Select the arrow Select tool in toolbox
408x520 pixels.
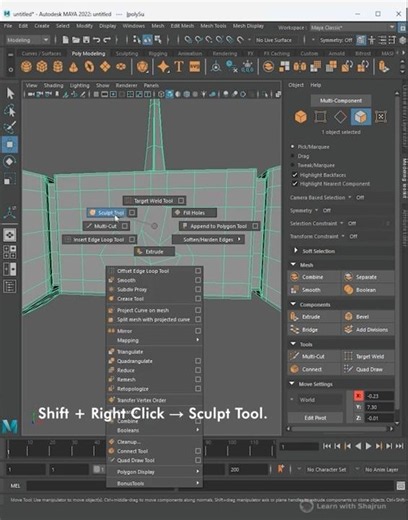point(10,94)
